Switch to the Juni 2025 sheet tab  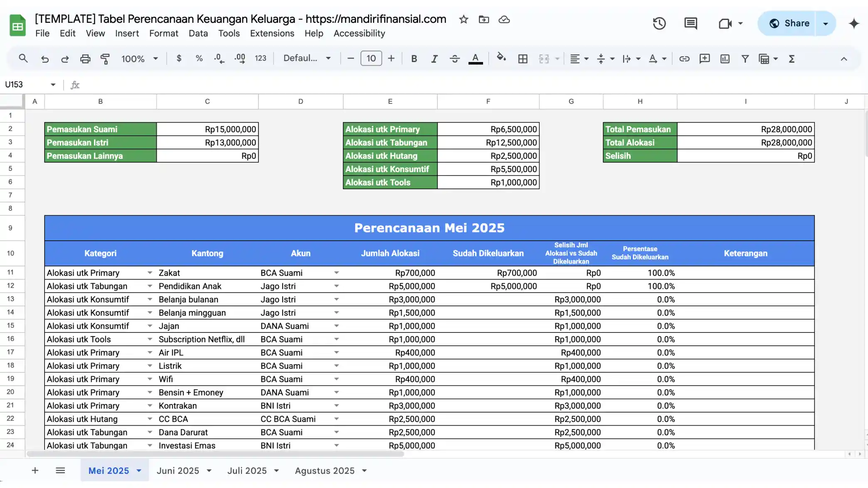(x=179, y=470)
